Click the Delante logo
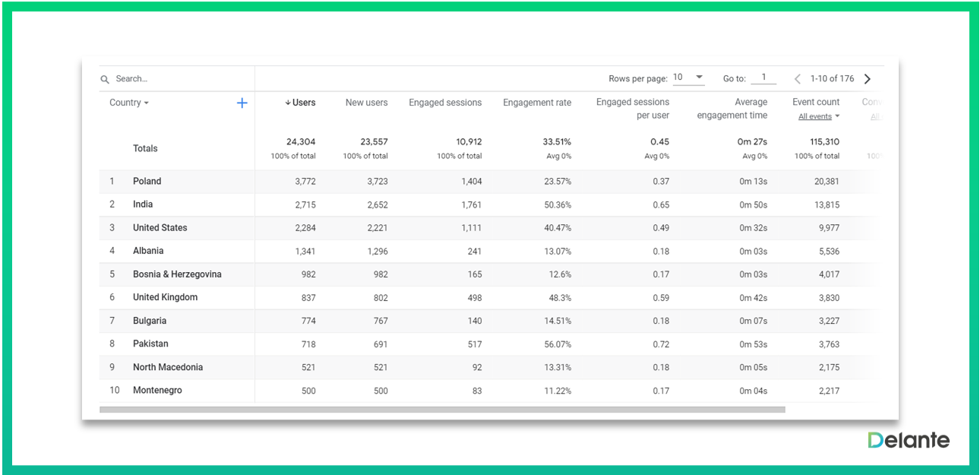The image size is (980, 475). (x=909, y=440)
